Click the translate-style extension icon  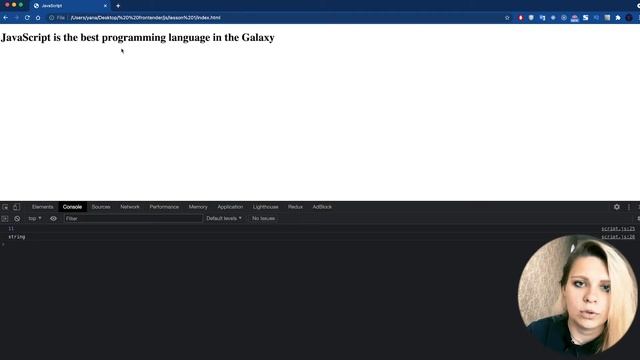pyautogui.click(x=542, y=18)
